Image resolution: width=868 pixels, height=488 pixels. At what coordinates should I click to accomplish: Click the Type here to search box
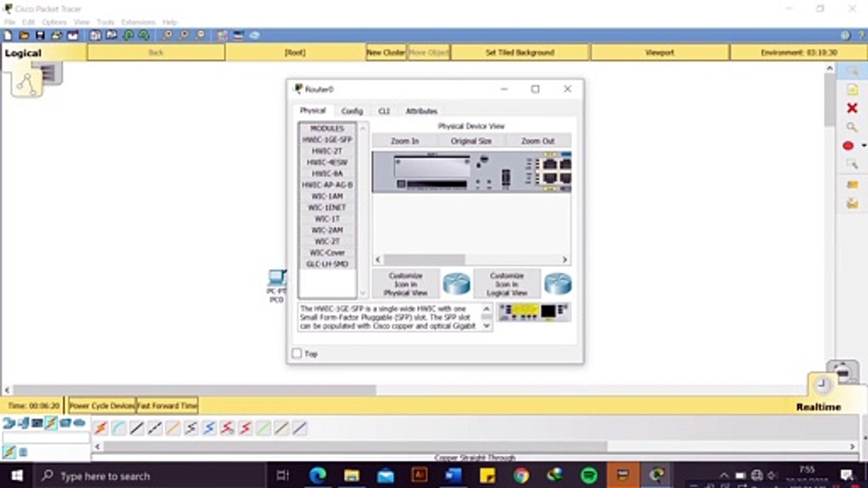tap(149, 476)
